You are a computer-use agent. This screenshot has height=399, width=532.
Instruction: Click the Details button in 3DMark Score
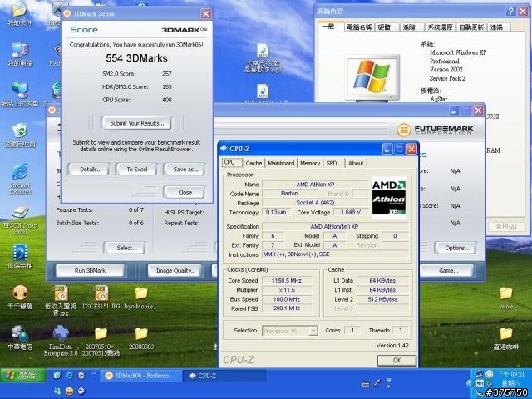(x=91, y=170)
